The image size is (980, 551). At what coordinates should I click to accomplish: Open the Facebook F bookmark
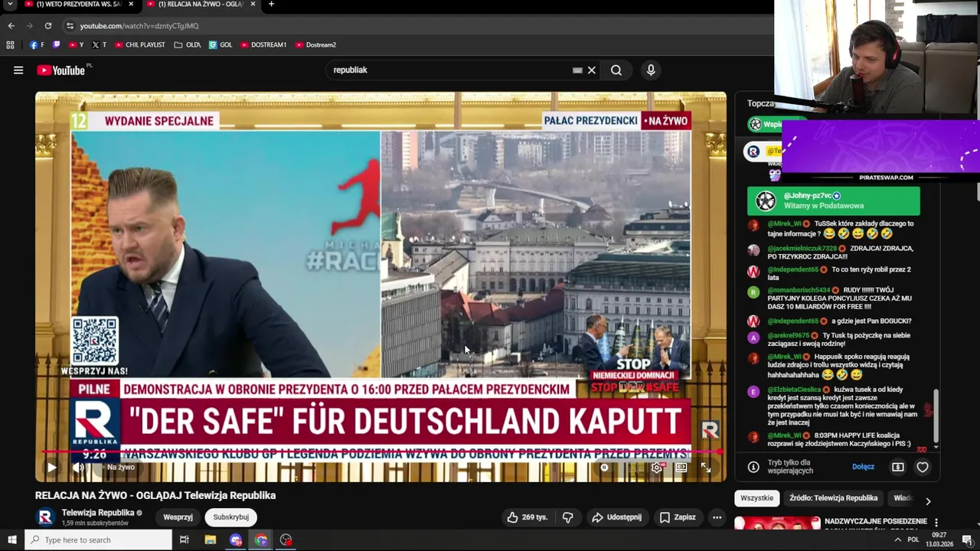37,45
